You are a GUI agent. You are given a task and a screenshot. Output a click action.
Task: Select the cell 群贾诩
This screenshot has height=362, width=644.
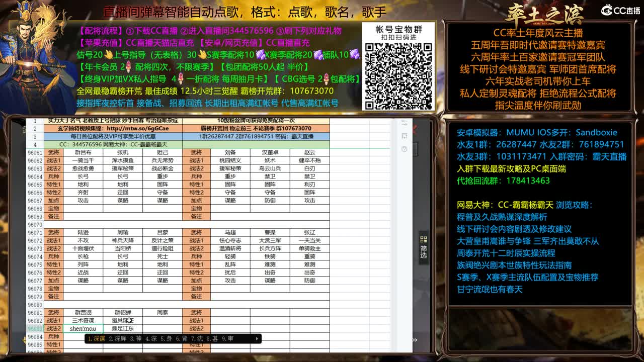(83, 312)
